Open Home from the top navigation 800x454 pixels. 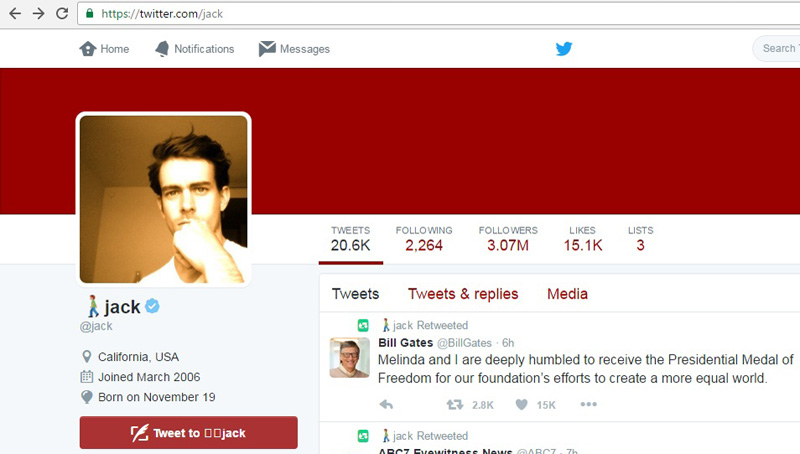click(104, 49)
